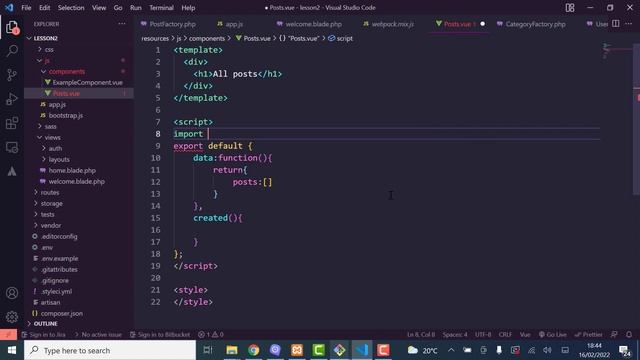Screen dimensions: 640x360
Task: Click Go Live in status bar
Action: pyautogui.click(x=552, y=334)
